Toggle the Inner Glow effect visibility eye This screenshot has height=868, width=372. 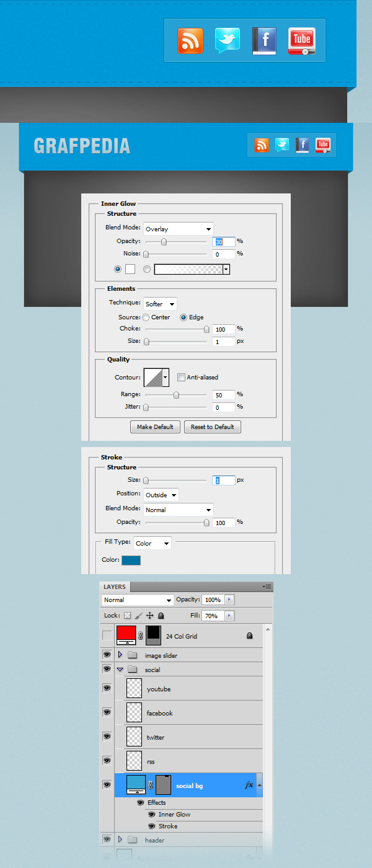[x=151, y=814]
